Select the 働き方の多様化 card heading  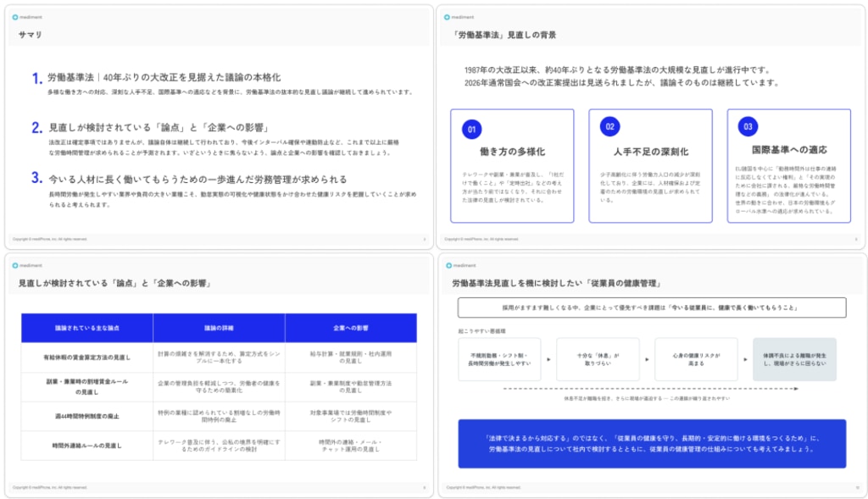click(x=512, y=152)
